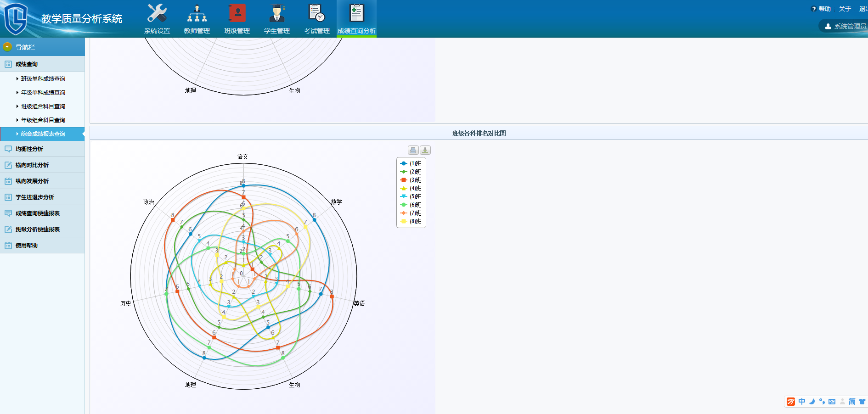Viewport: 868px width, 414px height.
Task: Click the 成绩查询 list icon
Action: point(8,64)
